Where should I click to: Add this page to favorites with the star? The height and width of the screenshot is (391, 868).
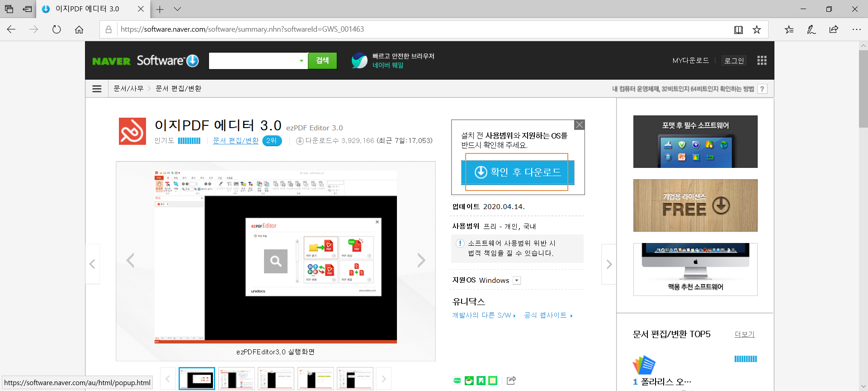757,29
